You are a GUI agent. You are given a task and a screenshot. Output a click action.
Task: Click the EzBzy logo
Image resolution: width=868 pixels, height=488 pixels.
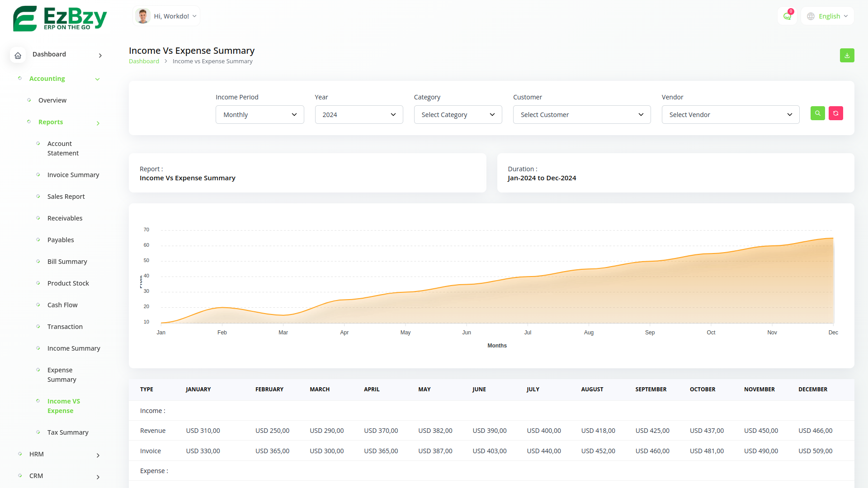pyautogui.click(x=60, y=19)
